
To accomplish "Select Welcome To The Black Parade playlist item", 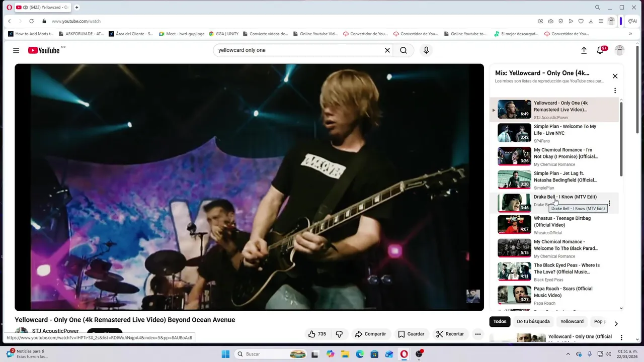I will [554, 248].
